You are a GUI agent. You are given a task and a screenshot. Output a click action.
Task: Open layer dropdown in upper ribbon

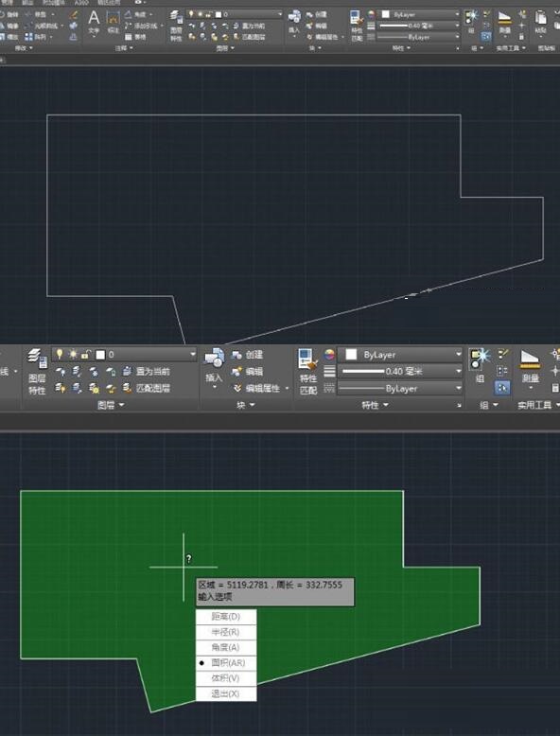(x=280, y=14)
